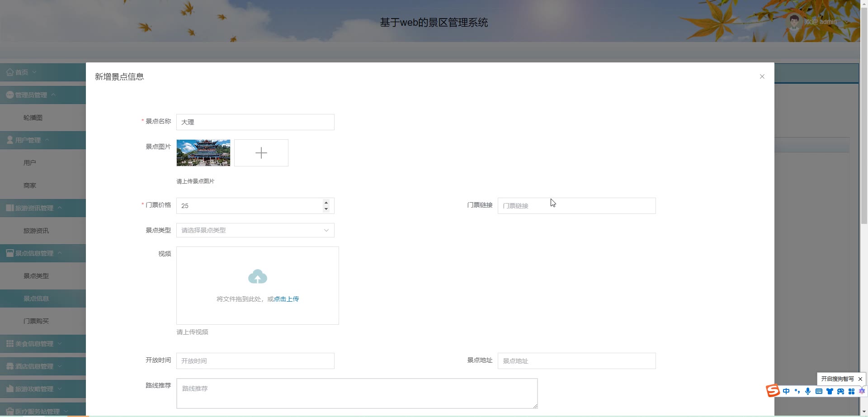Open the 商家 sidebar item
Screen dimensions: 868x417
[43, 185]
